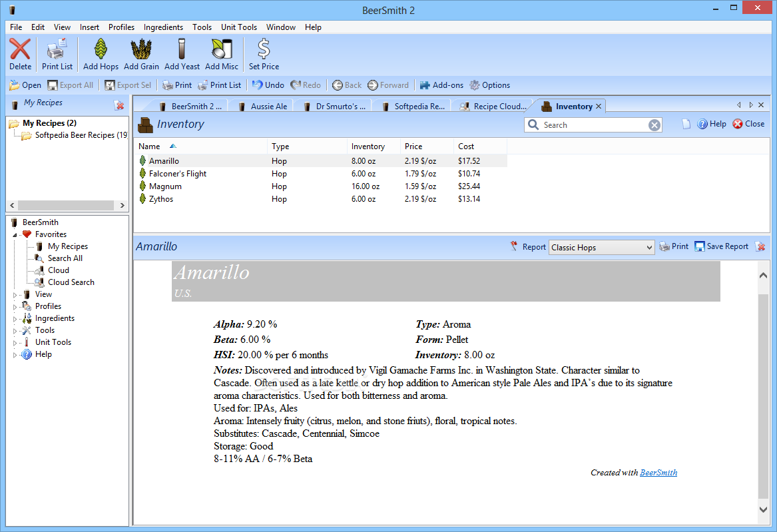Click the report scrollbar down arrow

763,509
